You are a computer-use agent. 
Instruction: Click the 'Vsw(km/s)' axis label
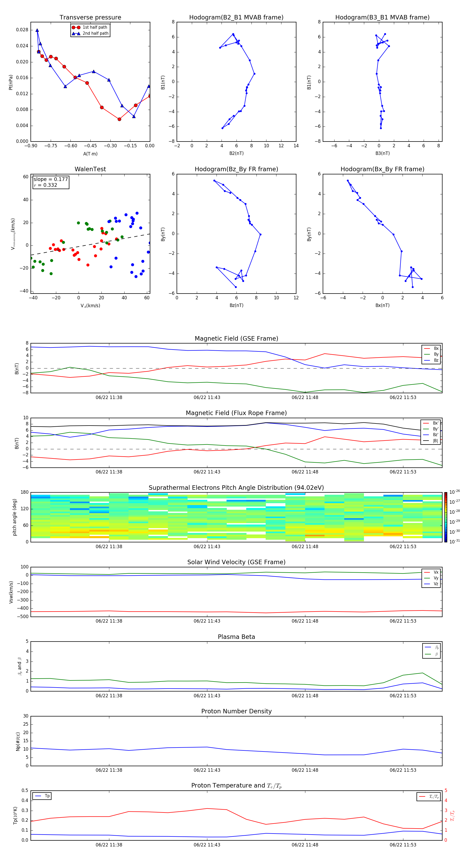coord(11,592)
